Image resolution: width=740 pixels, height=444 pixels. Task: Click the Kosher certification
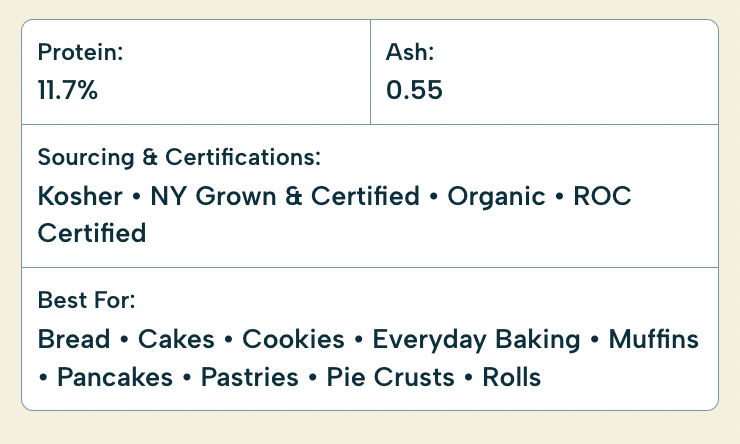click(80, 196)
